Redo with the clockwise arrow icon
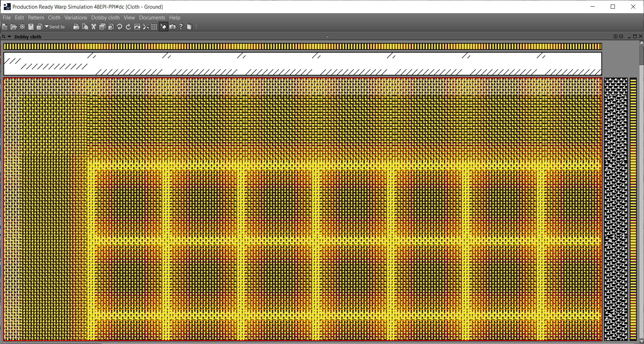644x344 pixels. tap(128, 27)
